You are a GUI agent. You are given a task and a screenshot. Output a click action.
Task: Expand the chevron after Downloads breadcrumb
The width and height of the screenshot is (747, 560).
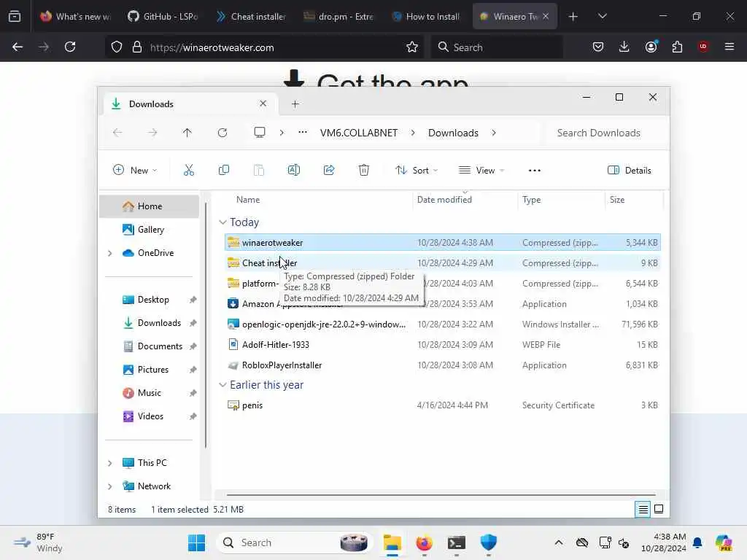click(494, 133)
